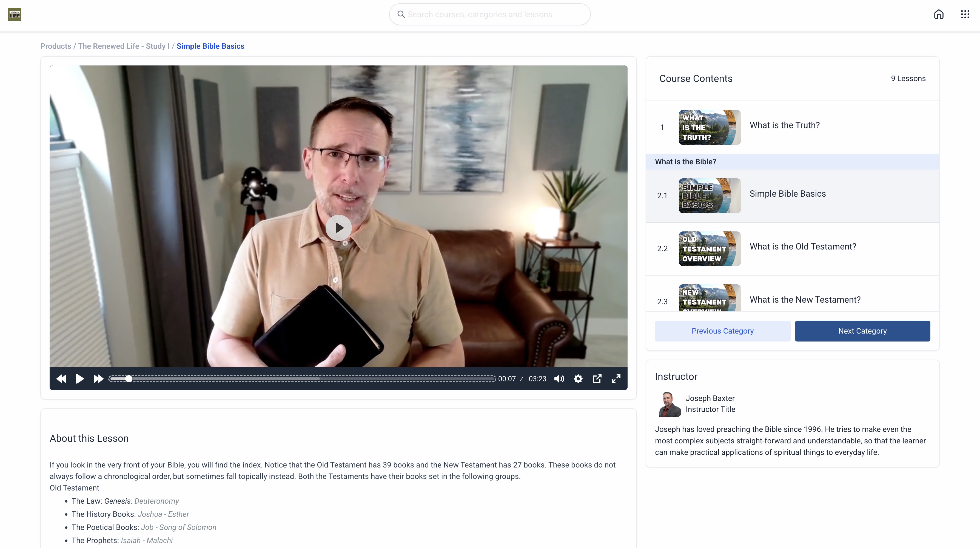Mute the video volume speaker icon
The width and height of the screenshot is (980, 548).
pyautogui.click(x=559, y=379)
